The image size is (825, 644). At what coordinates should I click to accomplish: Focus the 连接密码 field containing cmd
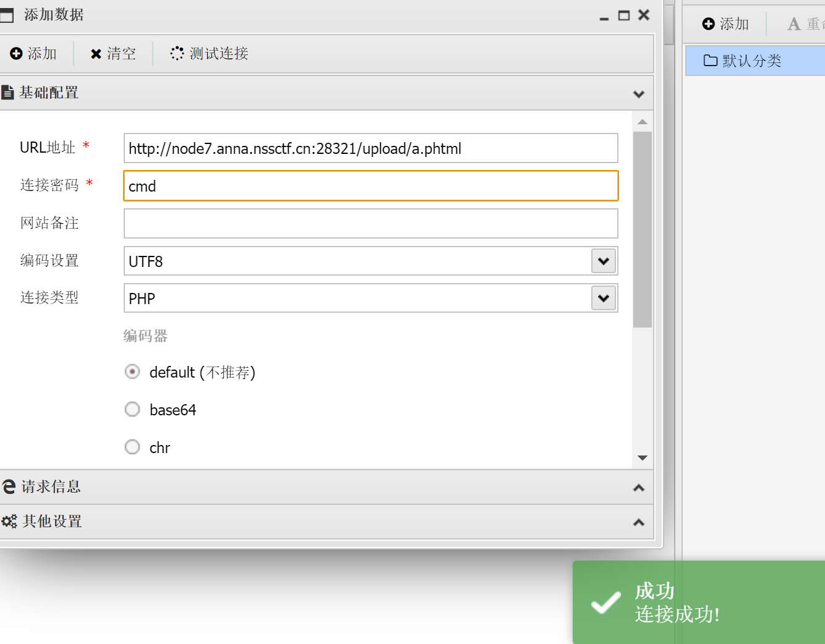click(371, 186)
